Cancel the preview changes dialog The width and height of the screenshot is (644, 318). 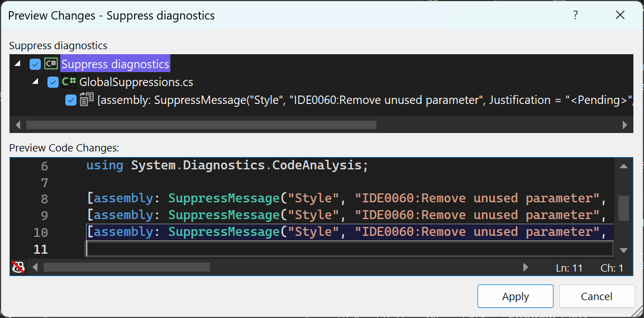pos(597,297)
